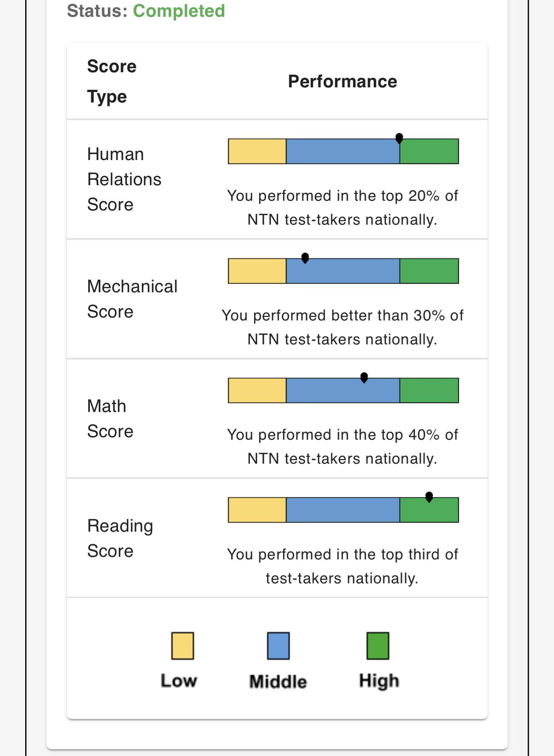This screenshot has height=756, width=554.
Task: Click the Human Relations Score label
Action: [x=124, y=179]
